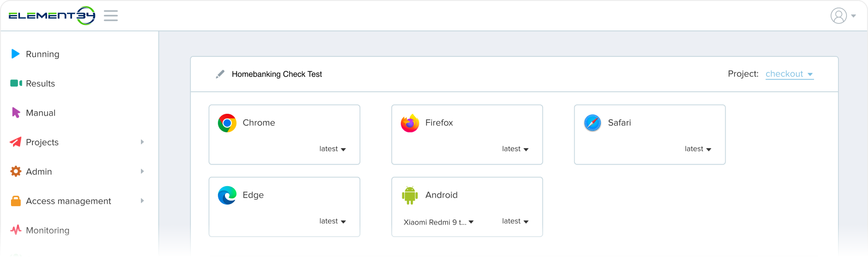Click the Element34 logo
The height and width of the screenshot is (267, 868).
[51, 15]
